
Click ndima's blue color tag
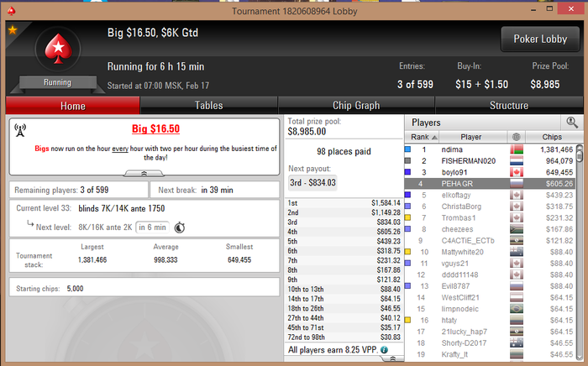(407, 149)
